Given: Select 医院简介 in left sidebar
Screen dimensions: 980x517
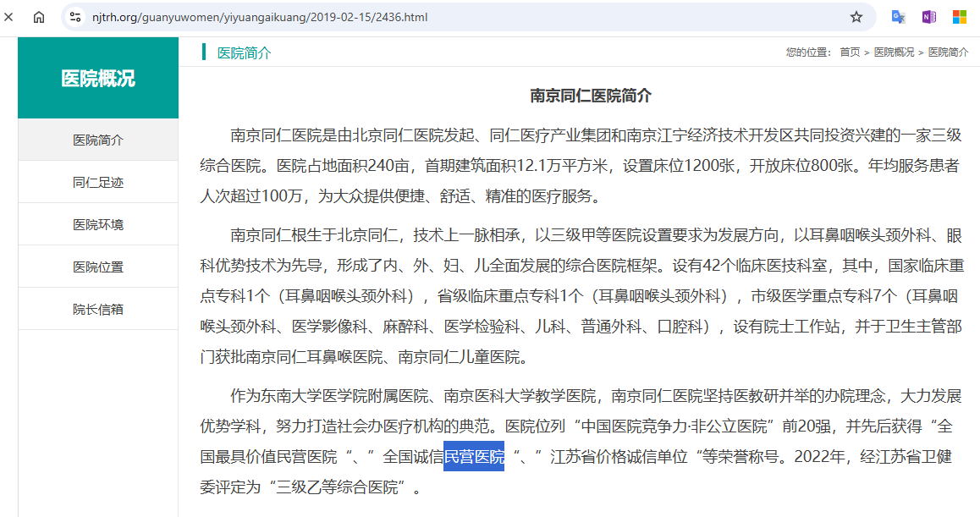Looking at the screenshot, I should [x=98, y=140].
